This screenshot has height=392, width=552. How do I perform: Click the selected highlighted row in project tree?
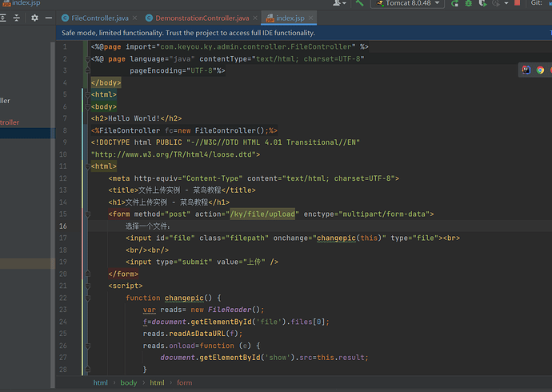click(27, 133)
